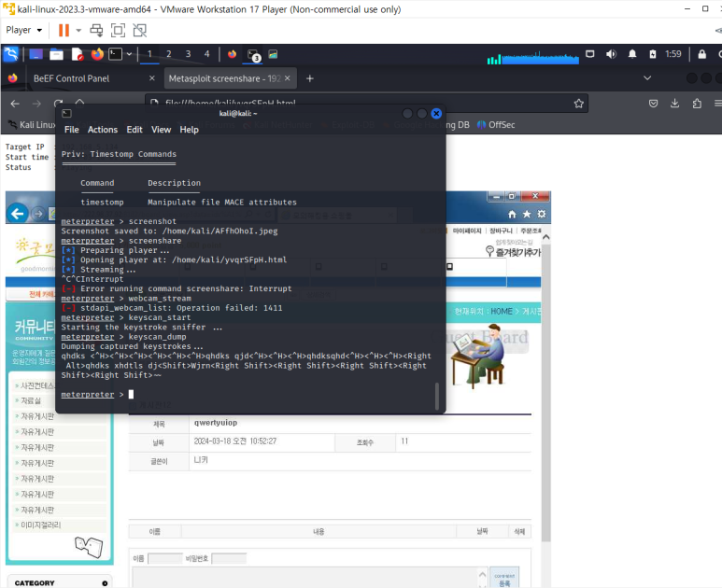Click the 비밀번호 password input field

229,558
